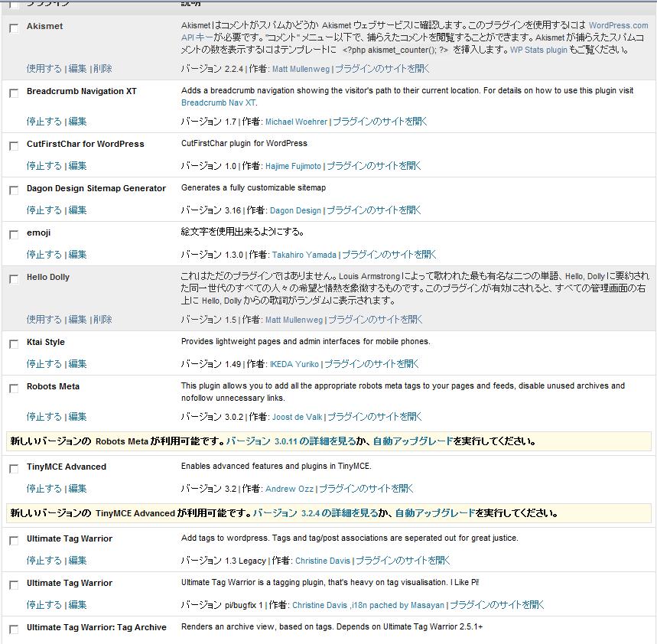657x644 pixels.
Task: Activate Hello Dolly with 使用する
Action: (44, 320)
